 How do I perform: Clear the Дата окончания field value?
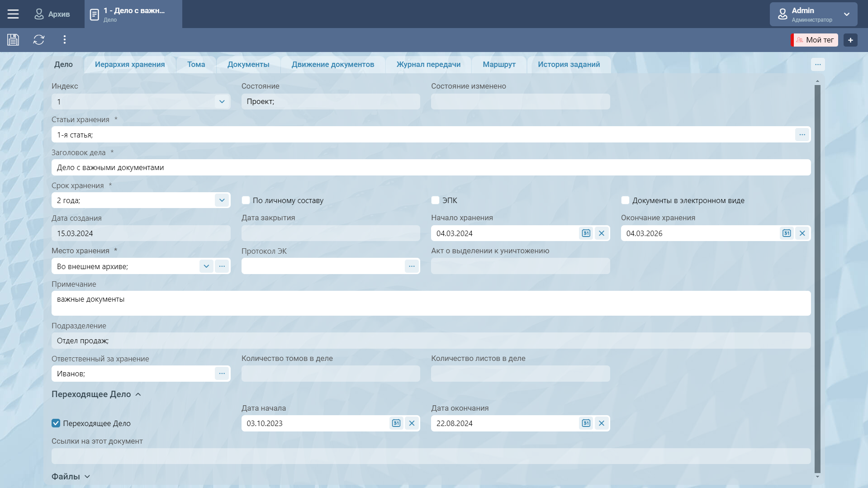601,423
